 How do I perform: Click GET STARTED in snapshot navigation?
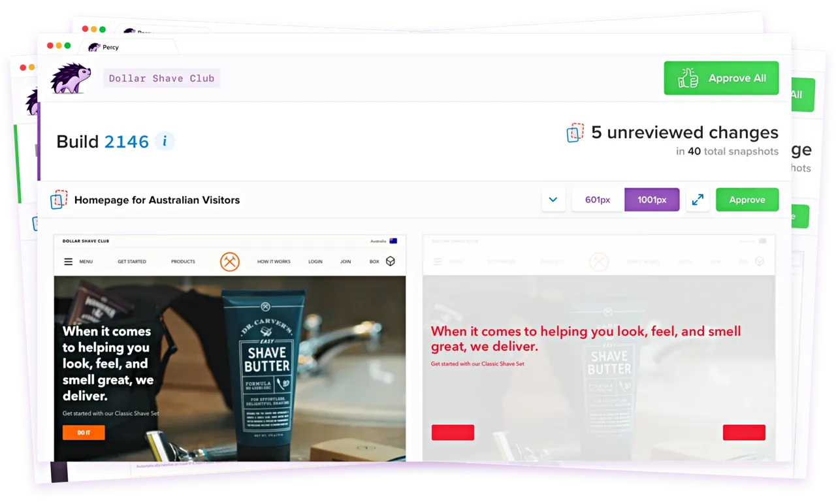pyautogui.click(x=132, y=262)
